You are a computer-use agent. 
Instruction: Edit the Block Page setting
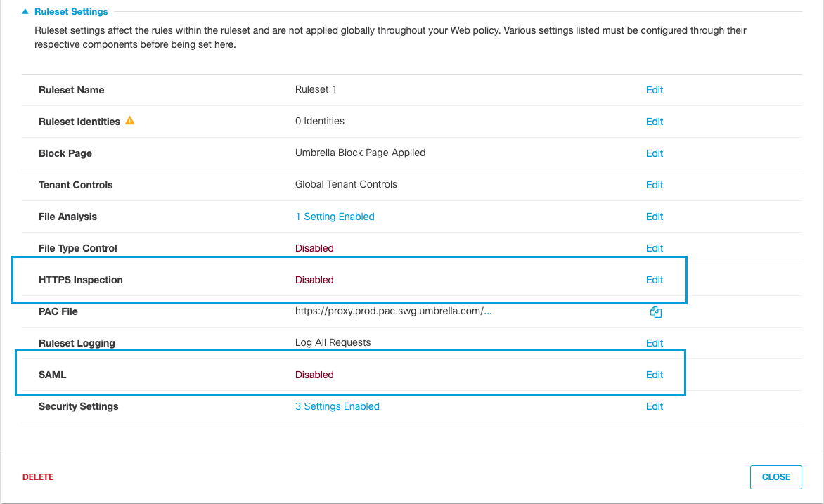click(654, 153)
